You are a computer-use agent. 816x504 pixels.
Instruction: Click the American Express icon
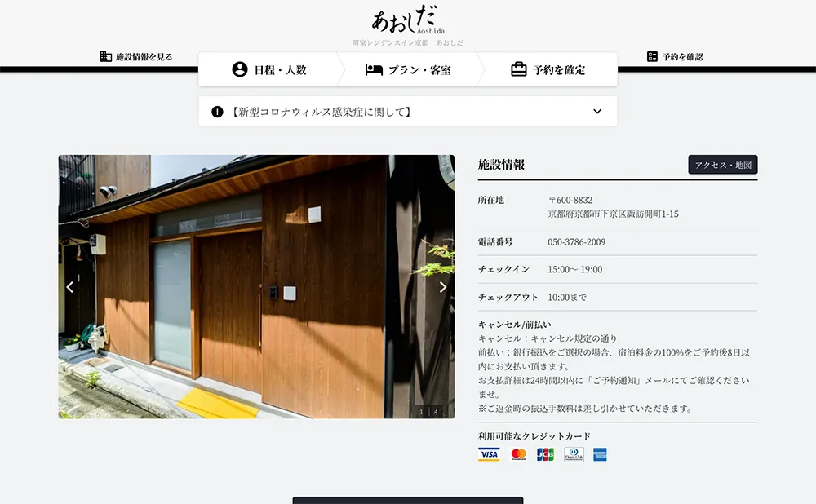click(x=600, y=453)
